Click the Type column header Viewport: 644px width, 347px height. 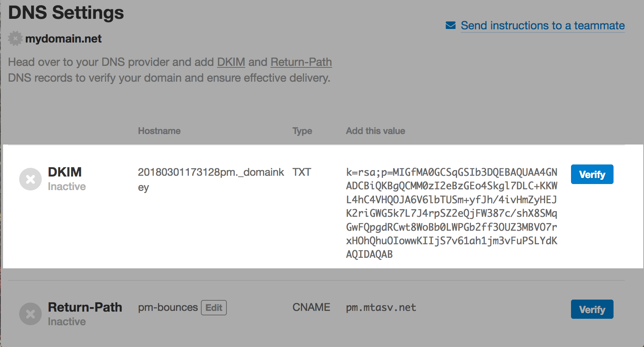point(302,131)
